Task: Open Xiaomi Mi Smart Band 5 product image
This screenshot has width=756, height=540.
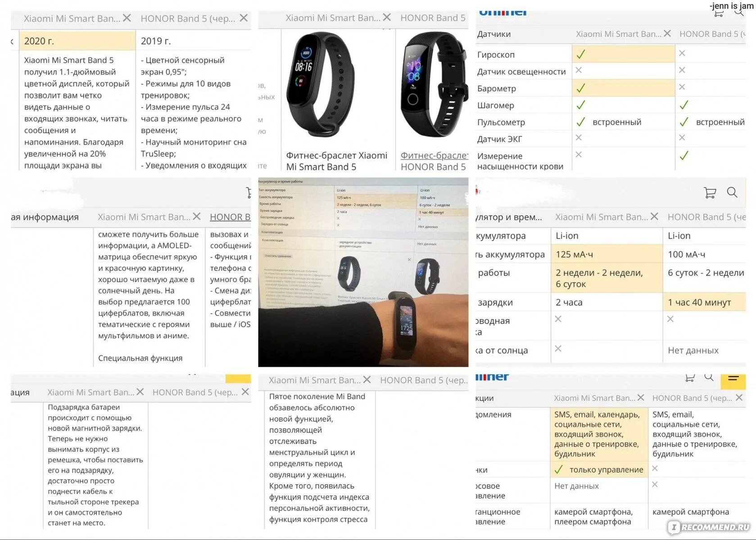Action: click(x=320, y=84)
